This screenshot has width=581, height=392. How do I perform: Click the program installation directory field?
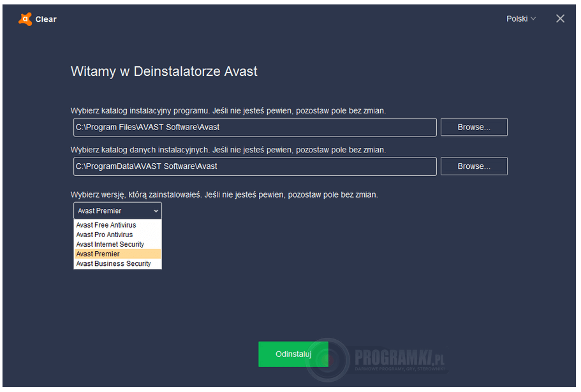[255, 127]
